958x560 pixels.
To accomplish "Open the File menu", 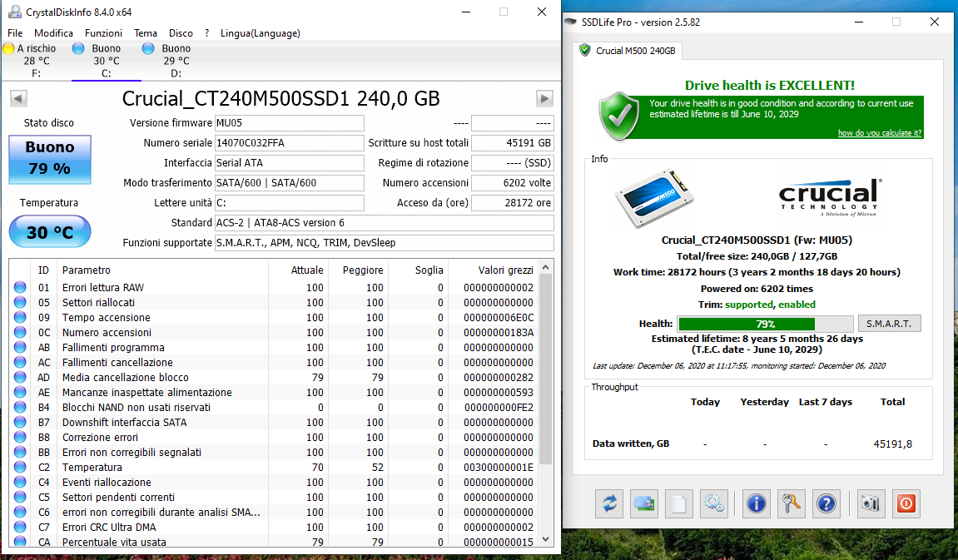I will coord(15,33).
